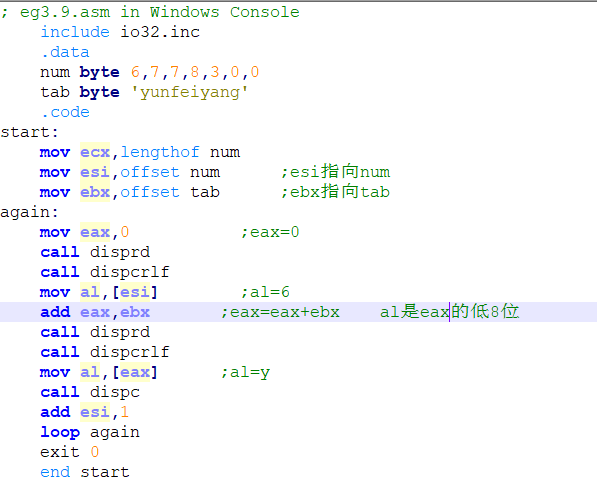Click the 'start:' label

coord(29,132)
